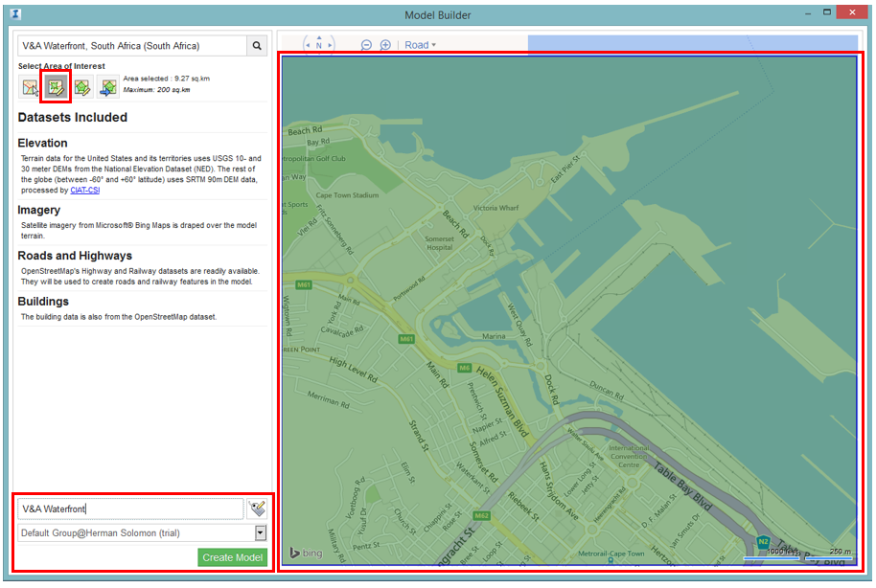Choose the draw polygon area tool

(82, 88)
